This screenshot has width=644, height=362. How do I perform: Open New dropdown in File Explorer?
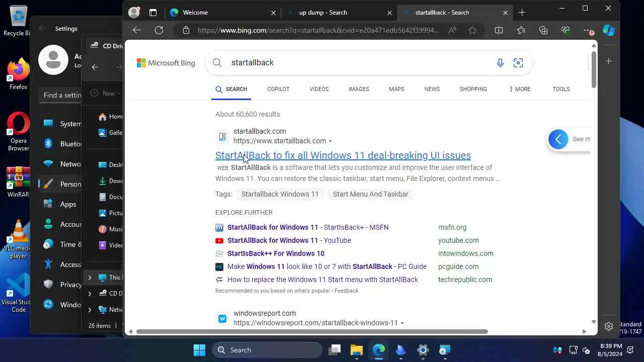tap(106, 93)
